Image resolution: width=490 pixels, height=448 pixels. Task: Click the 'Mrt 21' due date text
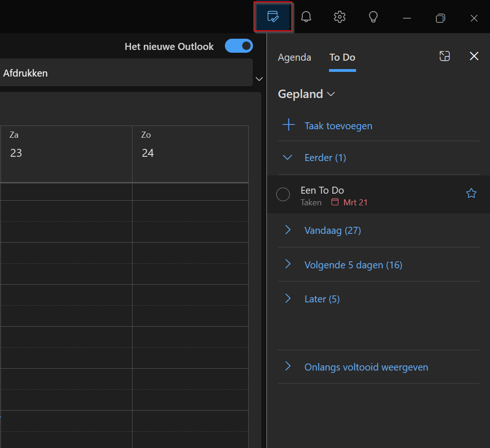pyautogui.click(x=355, y=203)
